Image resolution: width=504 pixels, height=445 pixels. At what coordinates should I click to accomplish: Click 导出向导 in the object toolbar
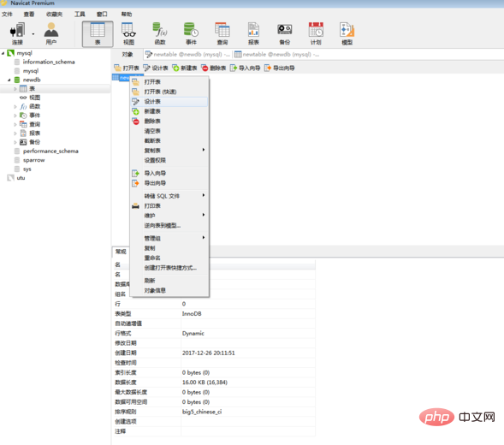click(279, 68)
